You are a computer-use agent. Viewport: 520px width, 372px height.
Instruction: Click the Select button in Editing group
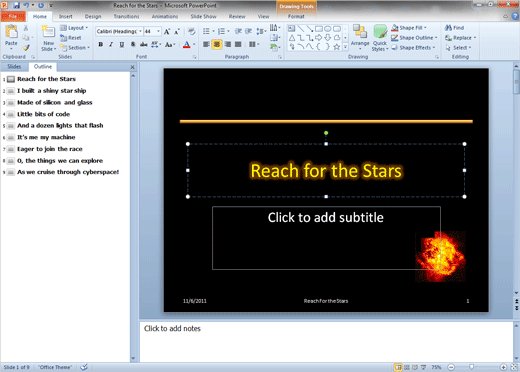point(458,48)
